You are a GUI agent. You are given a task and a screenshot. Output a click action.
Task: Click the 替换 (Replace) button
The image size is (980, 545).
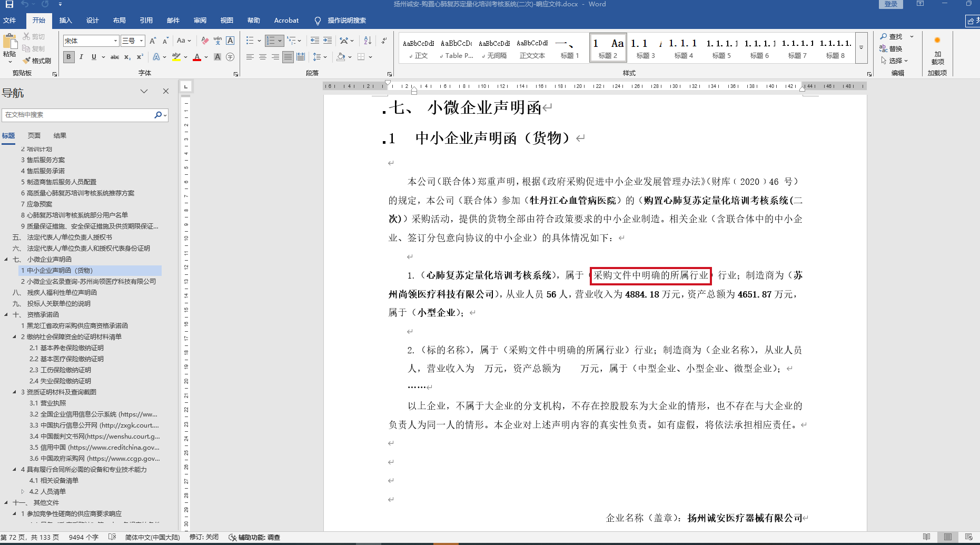point(891,48)
